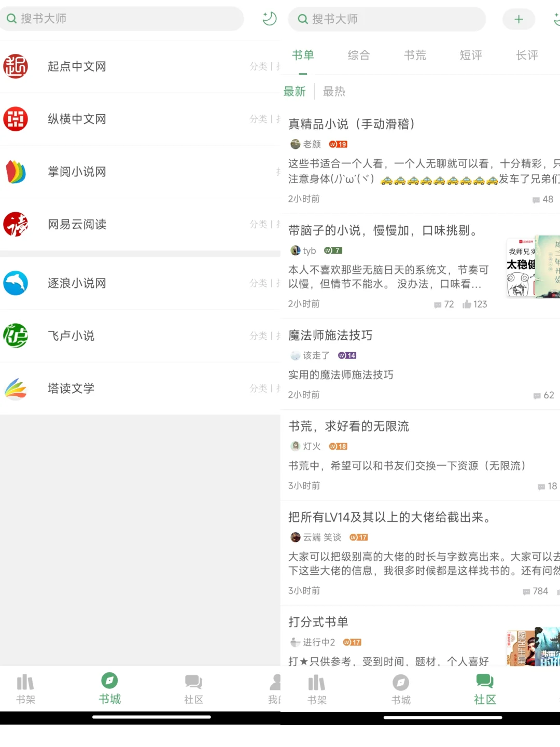Sort posts by 最热
560x747 pixels.
coord(334,92)
